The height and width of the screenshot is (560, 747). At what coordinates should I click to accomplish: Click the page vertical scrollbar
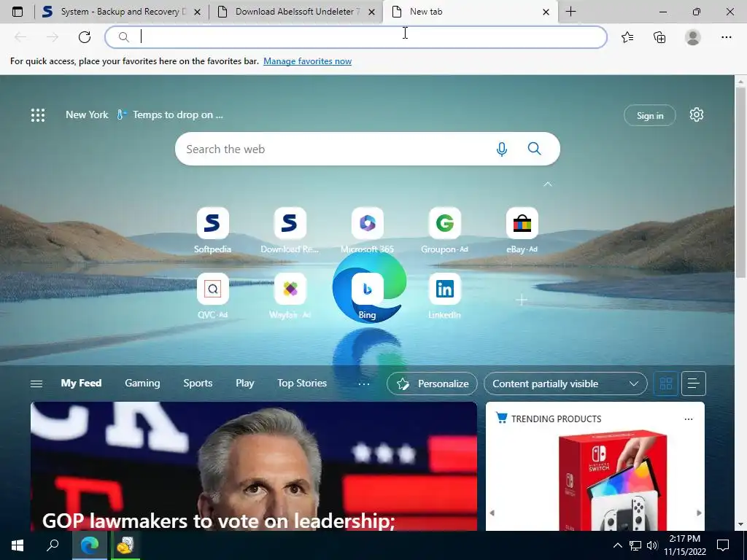tap(740, 181)
